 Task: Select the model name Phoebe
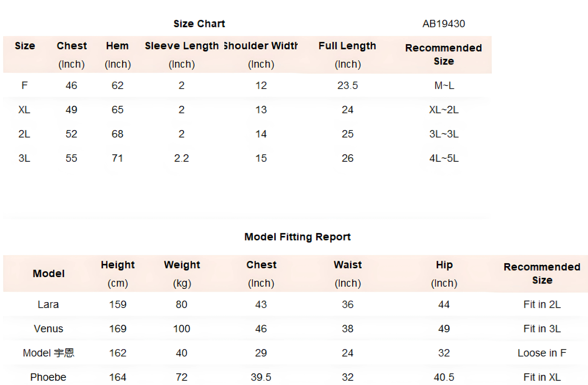[x=48, y=377]
